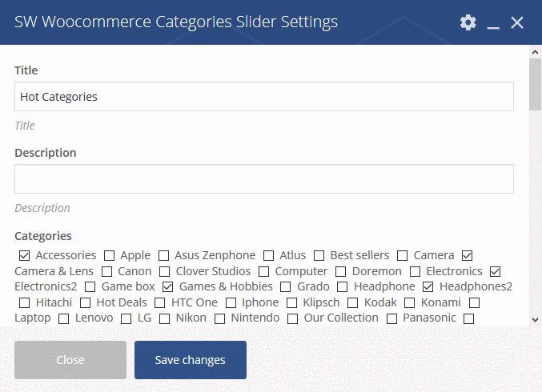Click the scrollbar up arrow

535,52
